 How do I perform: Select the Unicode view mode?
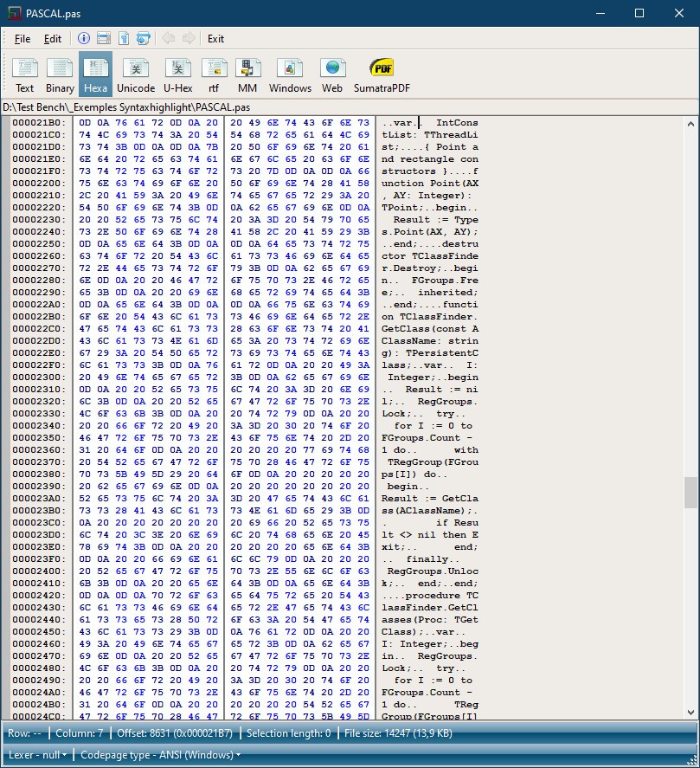coord(136,74)
